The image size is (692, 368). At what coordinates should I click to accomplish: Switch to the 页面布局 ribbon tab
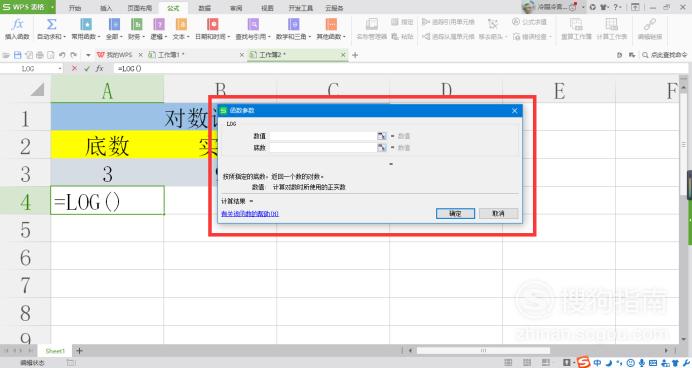[x=139, y=8]
